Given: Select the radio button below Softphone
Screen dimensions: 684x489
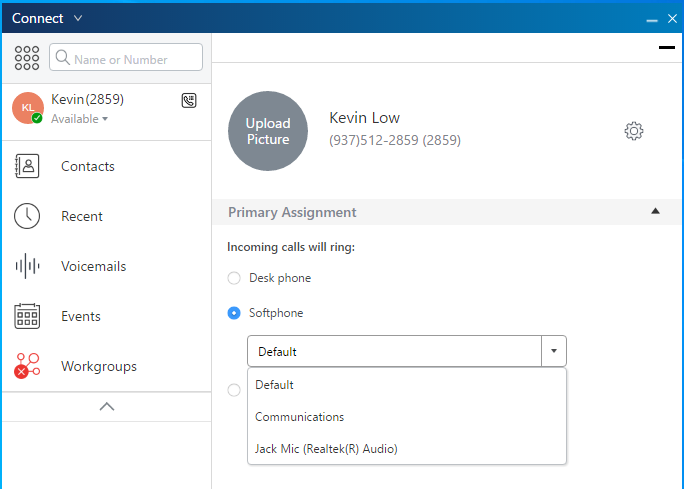Looking at the screenshot, I should (234, 390).
